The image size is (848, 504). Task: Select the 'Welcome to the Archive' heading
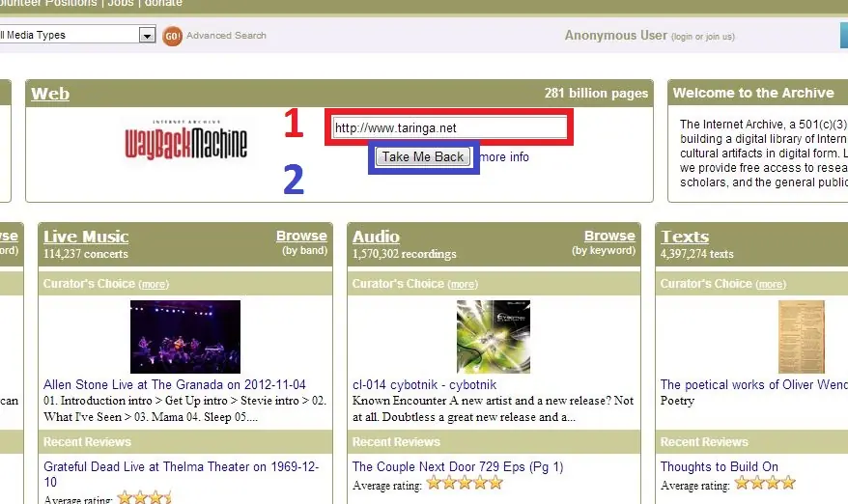point(753,93)
